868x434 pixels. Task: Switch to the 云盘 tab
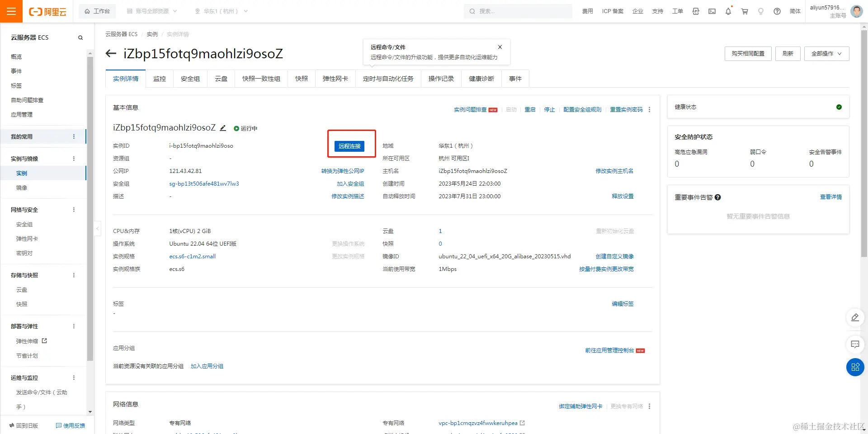pos(221,79)
